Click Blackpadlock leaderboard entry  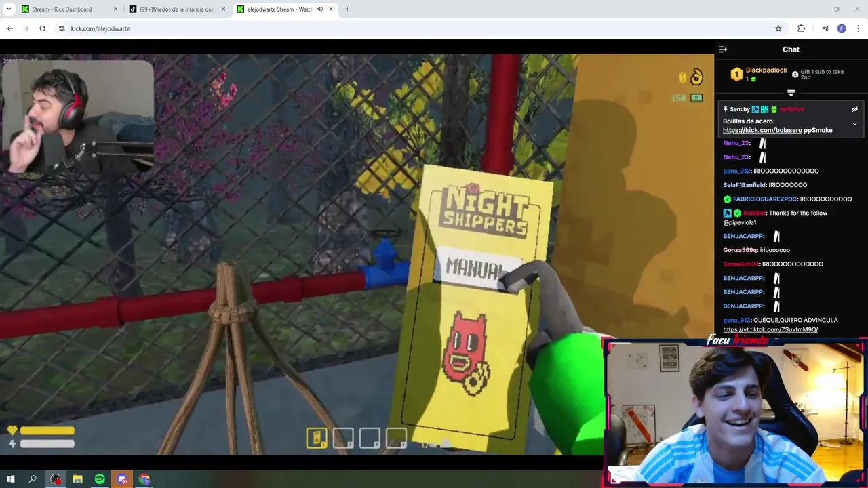[759, 75]
